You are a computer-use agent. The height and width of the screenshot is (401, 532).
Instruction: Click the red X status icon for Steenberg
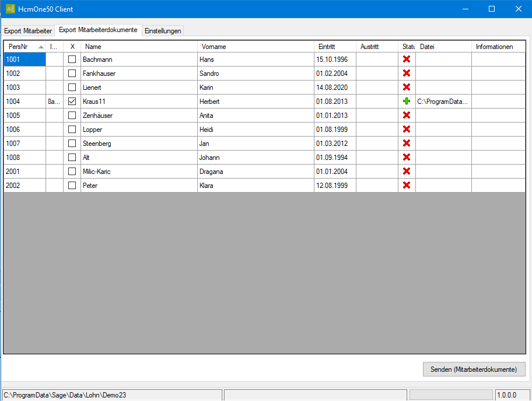(407, 143)
